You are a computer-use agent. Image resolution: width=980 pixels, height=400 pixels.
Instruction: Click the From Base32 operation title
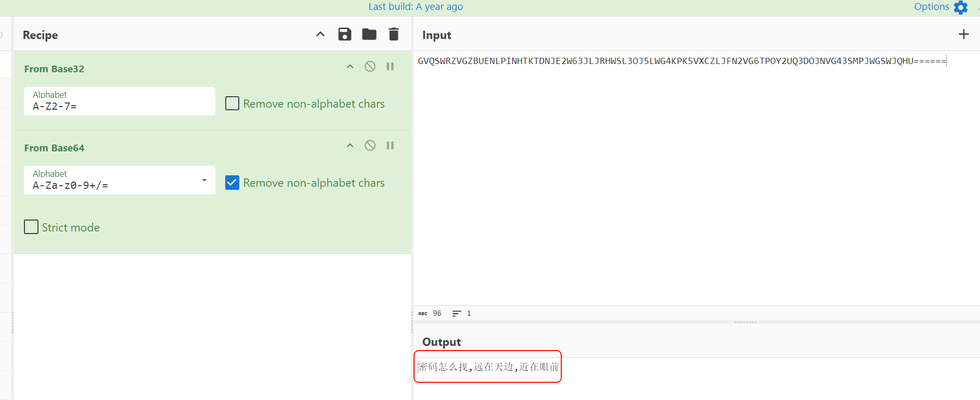point(54,69)
